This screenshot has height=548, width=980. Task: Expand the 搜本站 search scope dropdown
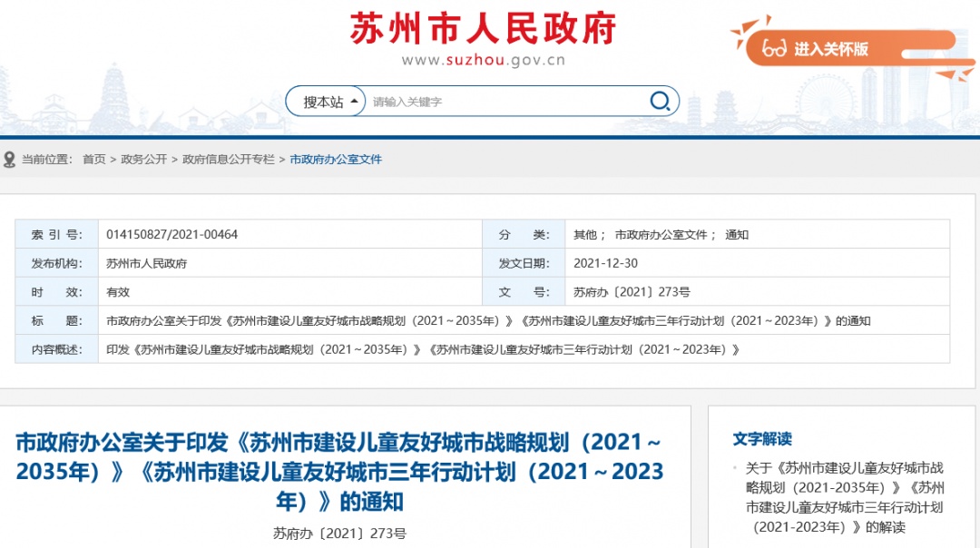pos(332,102)
